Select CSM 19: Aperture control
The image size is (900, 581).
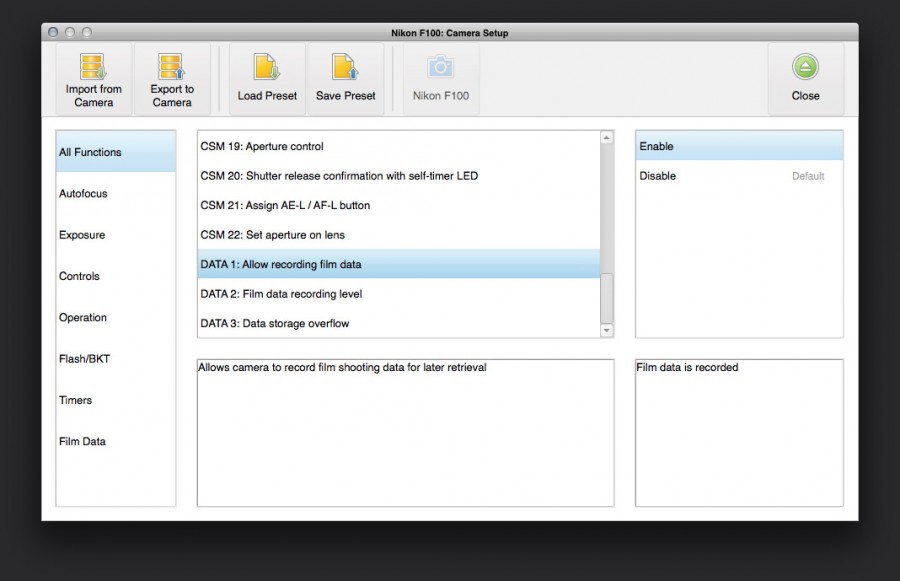399,146
